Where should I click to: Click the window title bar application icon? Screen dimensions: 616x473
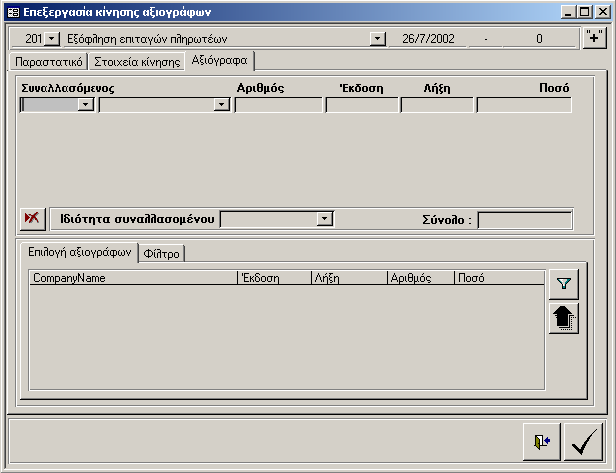13,12
